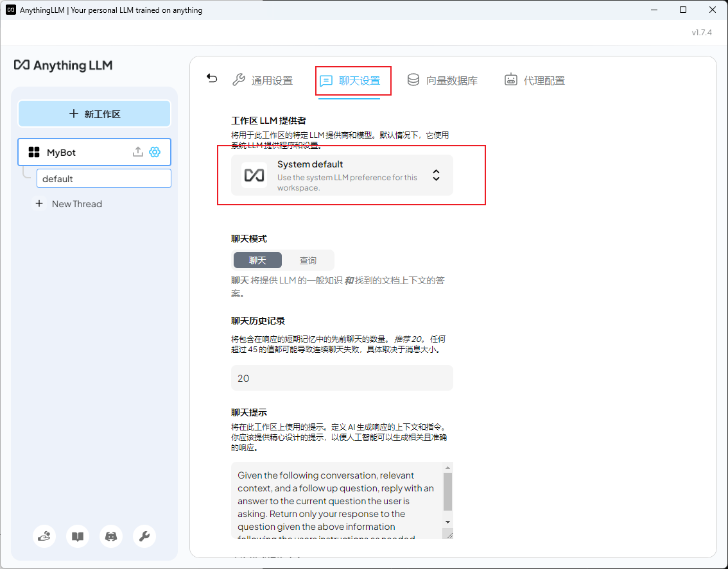Click the wrench icon beside 通用设置

(239, 80)
